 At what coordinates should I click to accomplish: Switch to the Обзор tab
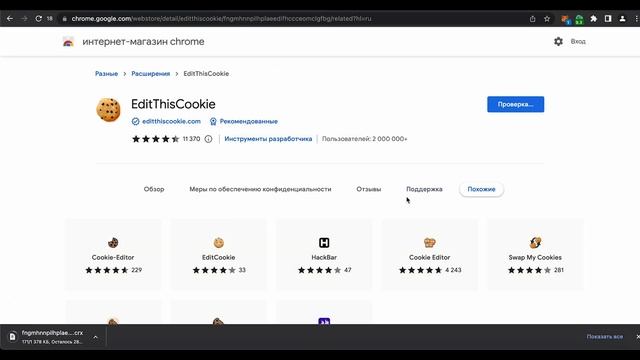tap(154, 189)
